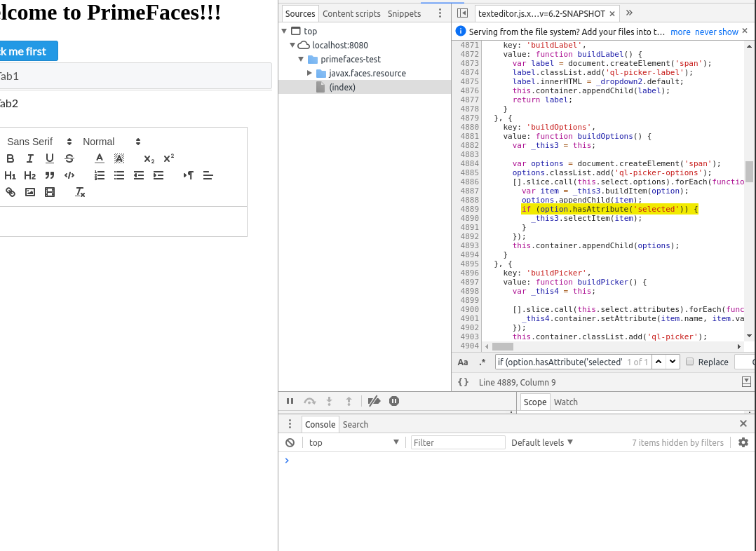
Task: Switch to the Console tab
Action: pos(320,424)
